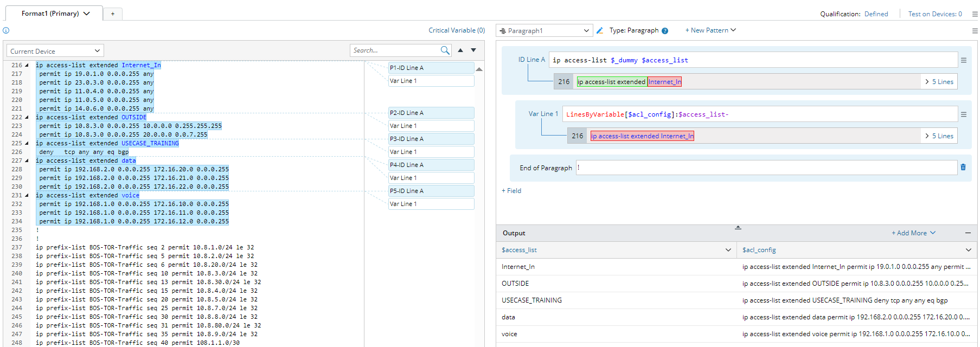
Task: Click the info icon above Current Device
Action: (6, 30)
